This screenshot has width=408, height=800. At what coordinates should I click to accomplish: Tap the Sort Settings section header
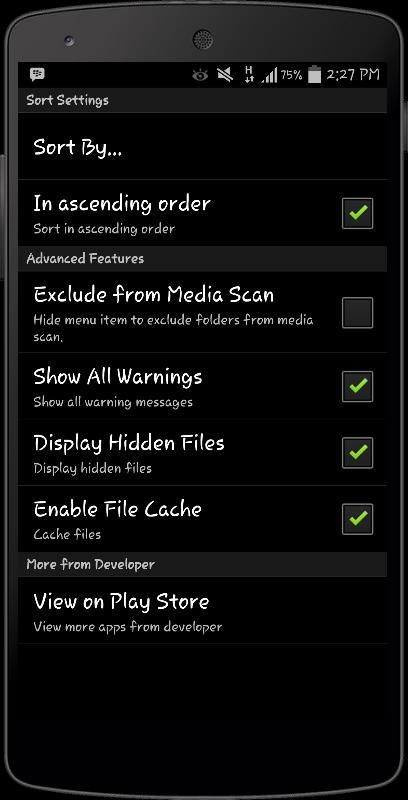click(67, 100)
